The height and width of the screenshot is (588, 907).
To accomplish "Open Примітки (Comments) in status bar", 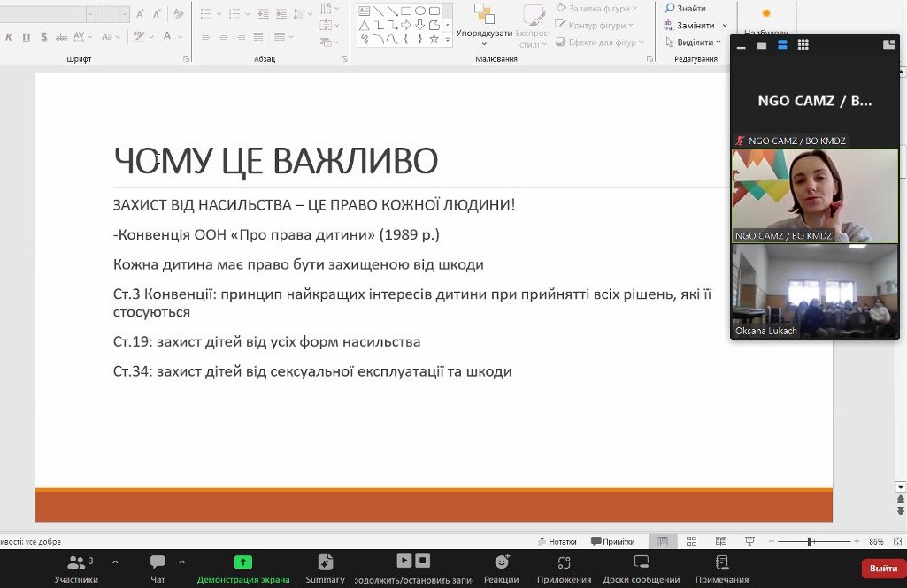I will 612,541.
